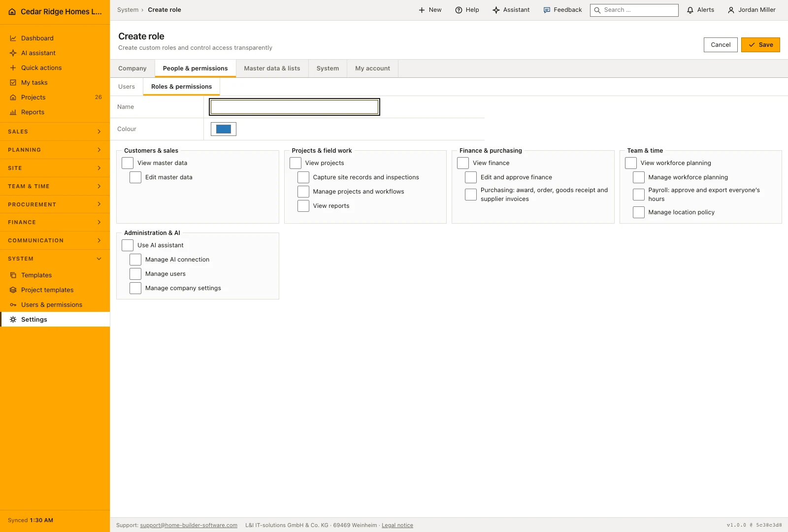788x532 pixels.
Task: Click the Cancel button
Action: [x=721, y=45]
